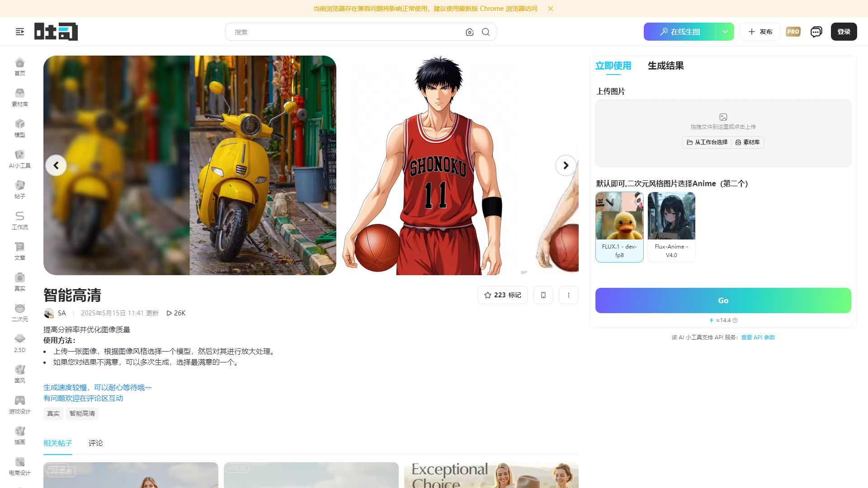
Task: Open mobile view via phone icon
Action: (543, 295)
